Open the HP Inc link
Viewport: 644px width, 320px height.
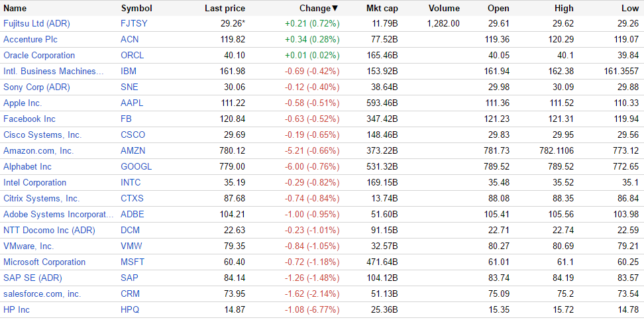click(17, 309)
